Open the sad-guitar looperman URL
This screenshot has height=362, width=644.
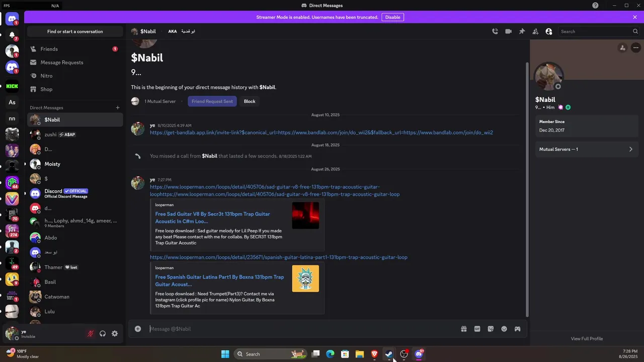point(275,191)
